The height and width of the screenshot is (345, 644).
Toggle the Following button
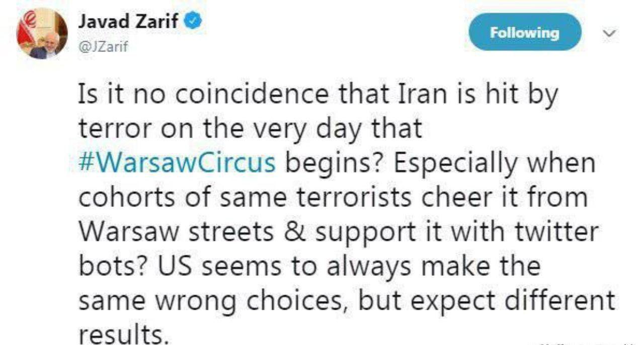pos(525,33)
